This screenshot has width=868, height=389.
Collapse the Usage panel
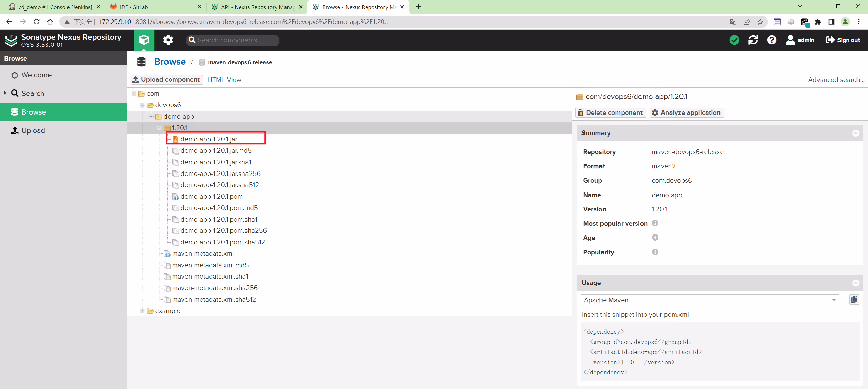[855, 283]
